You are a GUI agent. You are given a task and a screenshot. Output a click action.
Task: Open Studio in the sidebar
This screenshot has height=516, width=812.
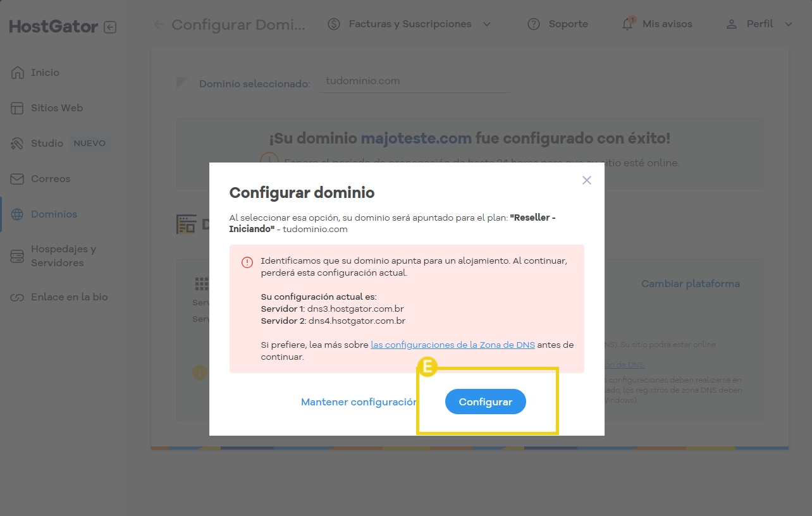(x=47, y=144)
